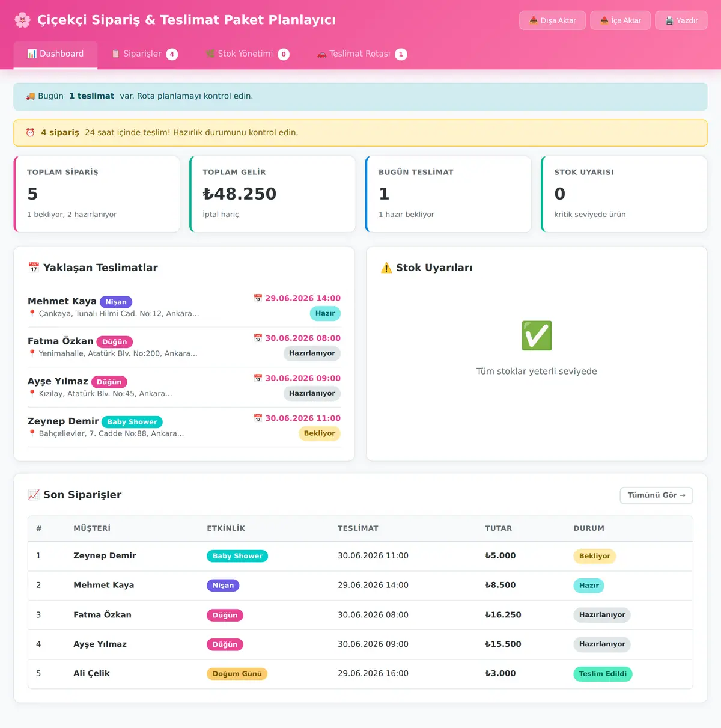Screen dimensions: 721x728
Task: Click the 29.06.2026 16:00 delivery time cell
Action: click(373, 674)
